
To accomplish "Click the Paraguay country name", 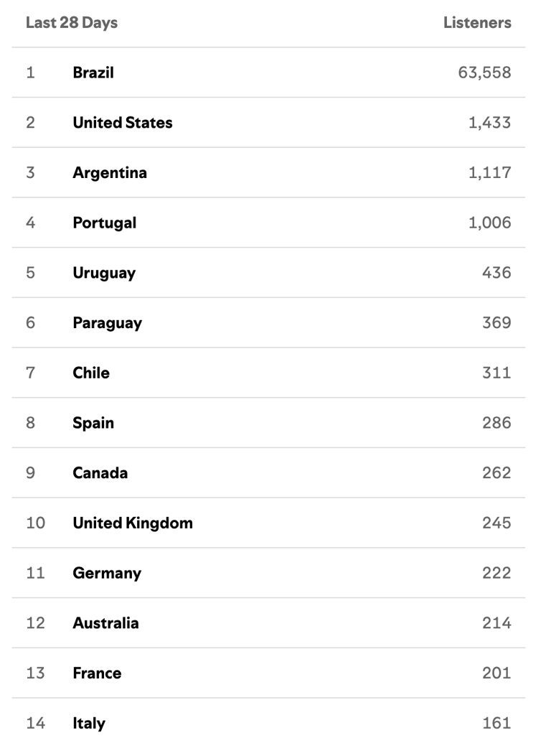I will click(x=107, y=323).
